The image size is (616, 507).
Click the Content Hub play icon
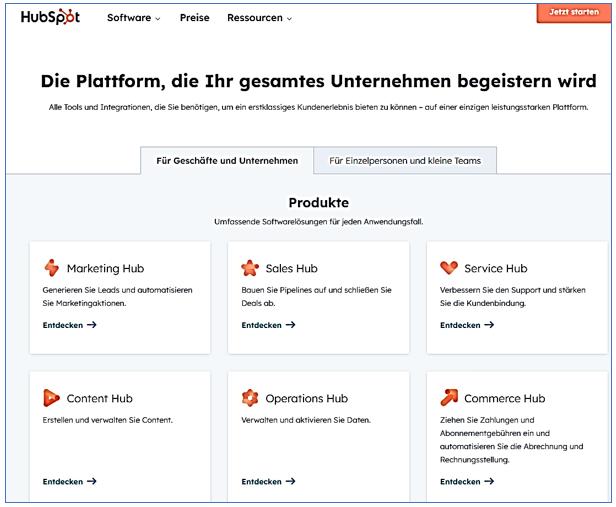click(x=52, y=398)
